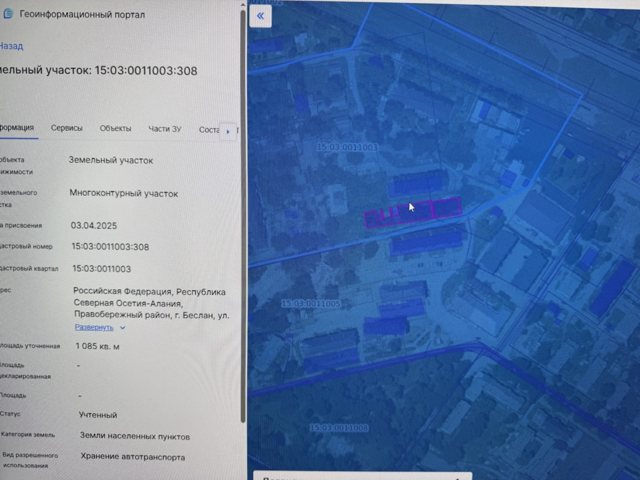The image size is (640, 480).
Task: Click cadastral number value 15:03:0011003:308
Action: [x=110, y=247]
